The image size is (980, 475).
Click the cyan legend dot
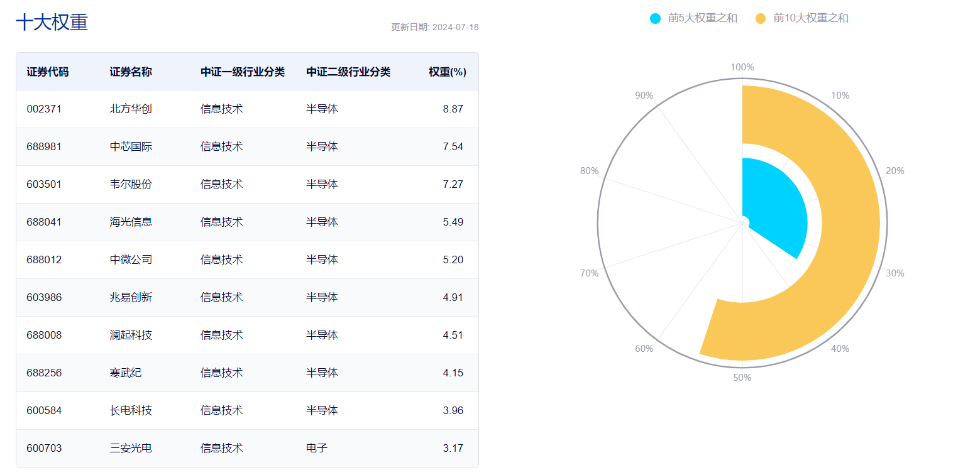[656, 18]
